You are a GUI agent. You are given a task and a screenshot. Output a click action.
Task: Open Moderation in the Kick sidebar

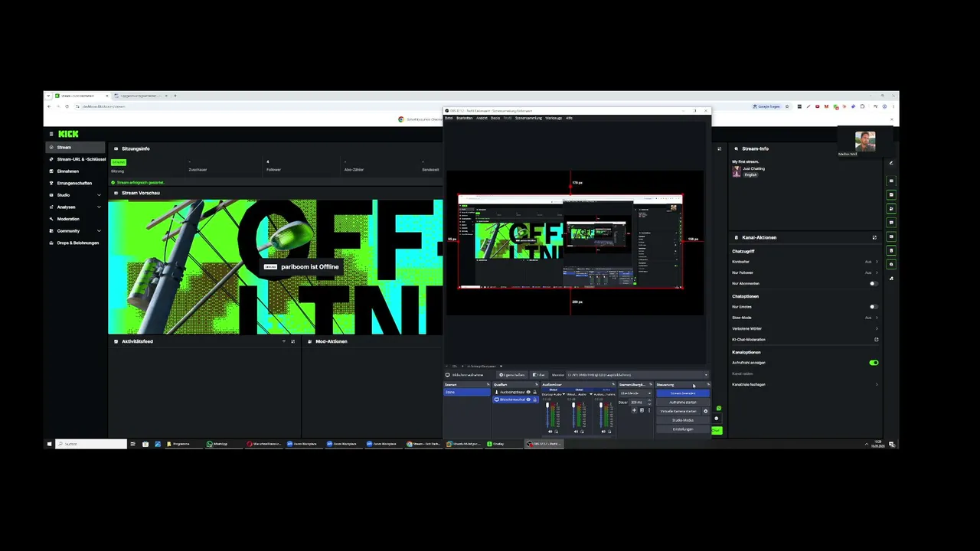click(x=75, y=219)
